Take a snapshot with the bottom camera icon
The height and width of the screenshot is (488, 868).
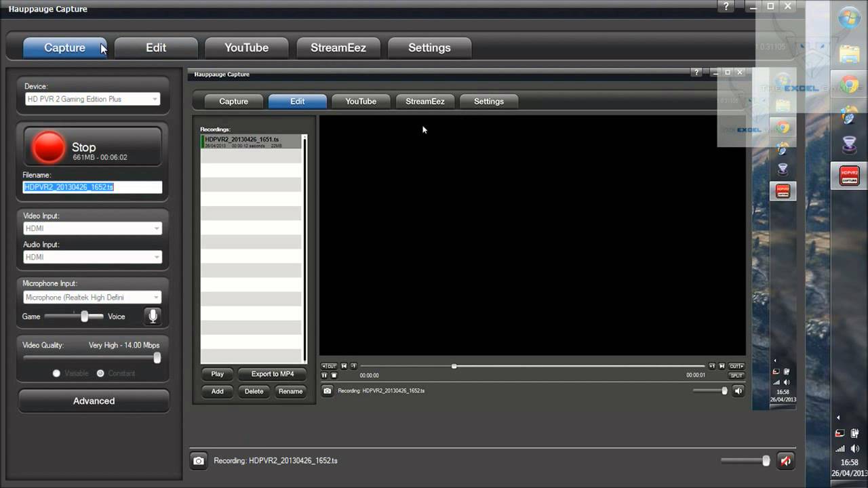(198, 461)
